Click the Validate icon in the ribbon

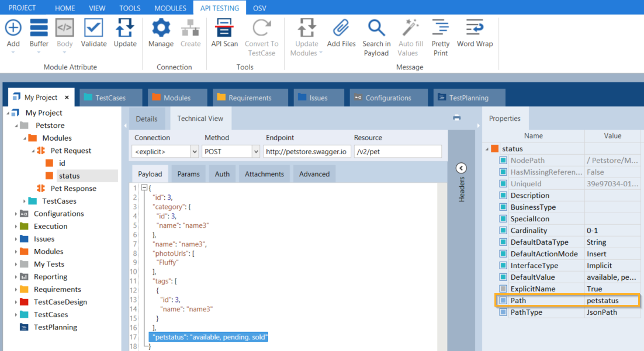pos(94,28)
